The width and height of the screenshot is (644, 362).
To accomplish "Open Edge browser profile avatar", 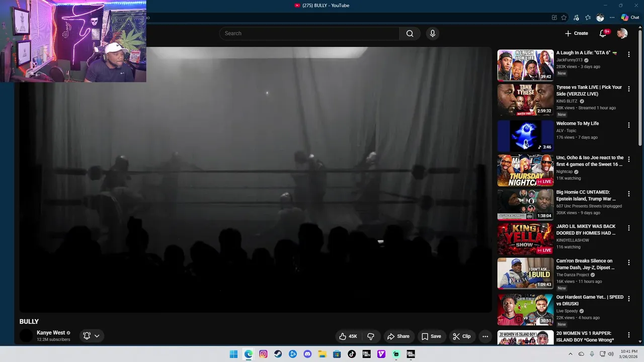I will (600, 18).
